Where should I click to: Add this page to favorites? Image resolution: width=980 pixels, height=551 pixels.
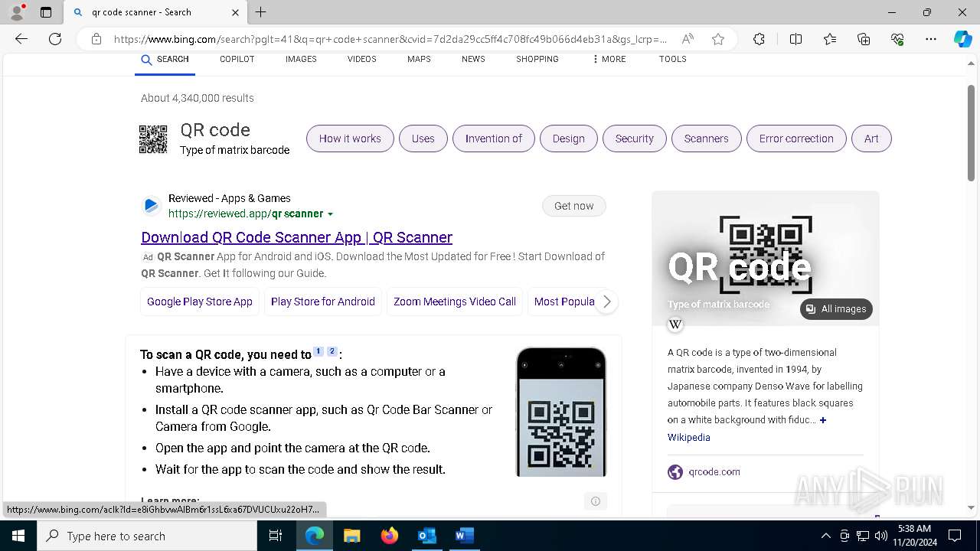click(718, 39)
